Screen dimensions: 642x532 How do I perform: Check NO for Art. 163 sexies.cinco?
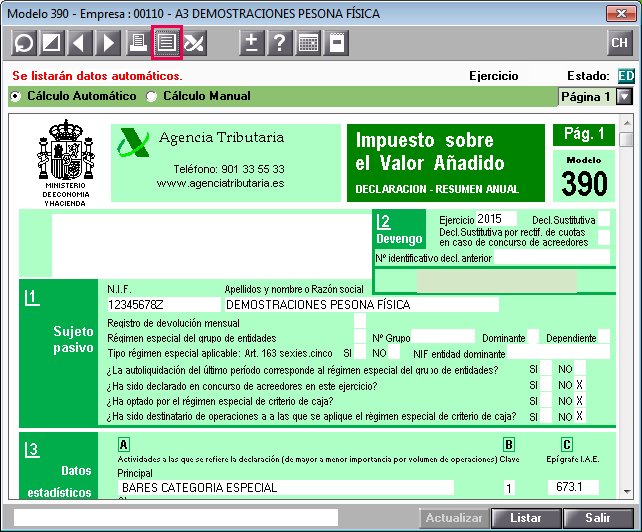pos(394,351)
